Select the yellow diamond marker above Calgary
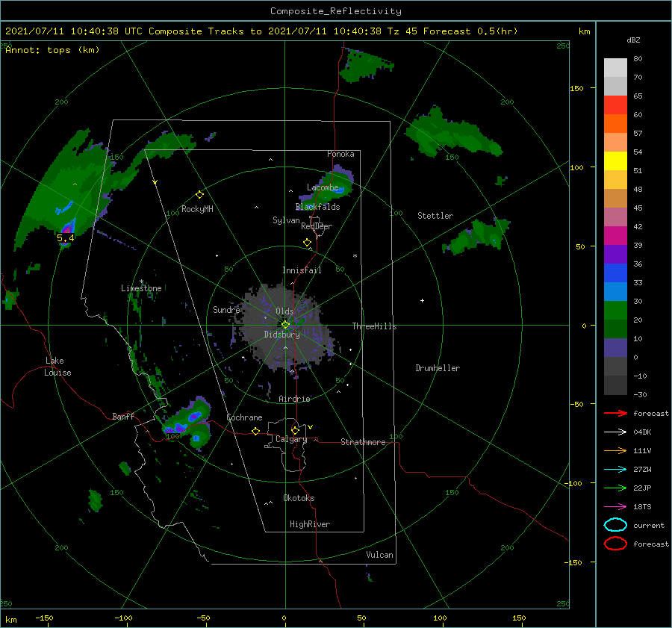Viewport: 672px width, 628px height. 295,430
